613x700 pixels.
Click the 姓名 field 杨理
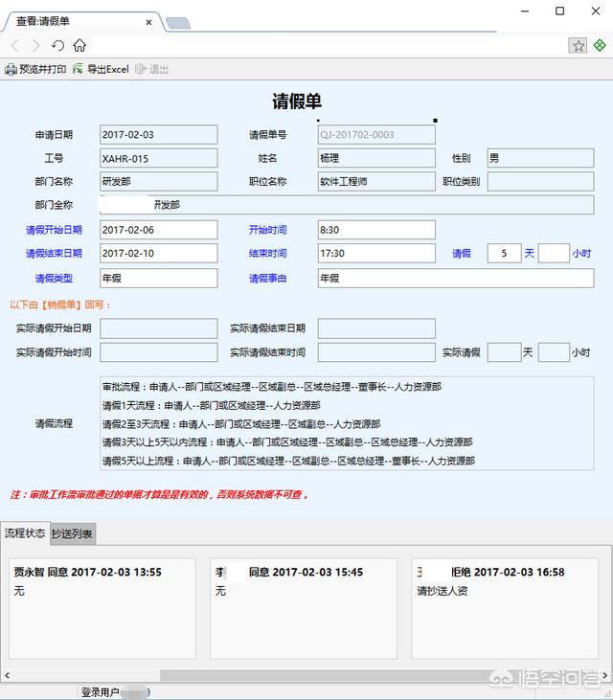tap(376, 159)
